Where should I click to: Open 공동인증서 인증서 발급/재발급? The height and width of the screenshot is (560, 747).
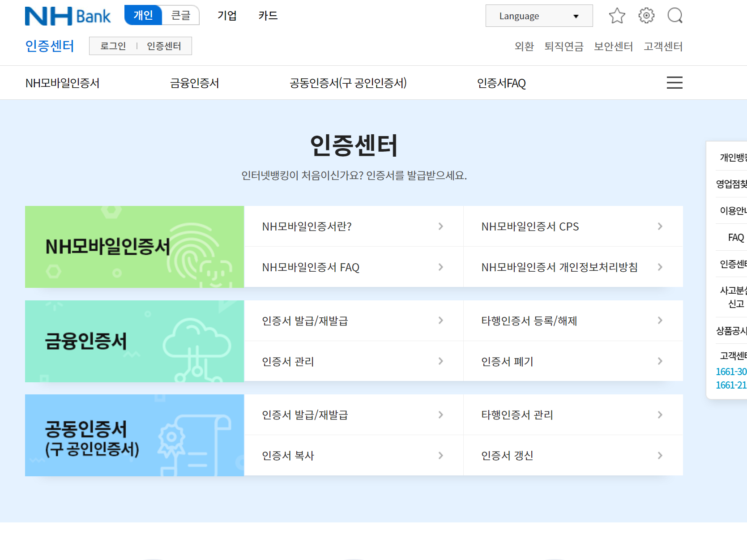click(x=354, y=415)
